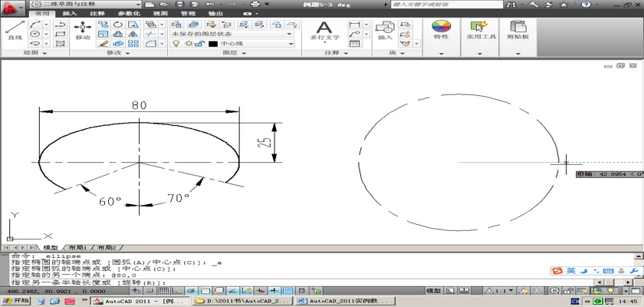Open the Help question mark icon
The height and width of the screenshot is (307, 644).
pos(586,5)
